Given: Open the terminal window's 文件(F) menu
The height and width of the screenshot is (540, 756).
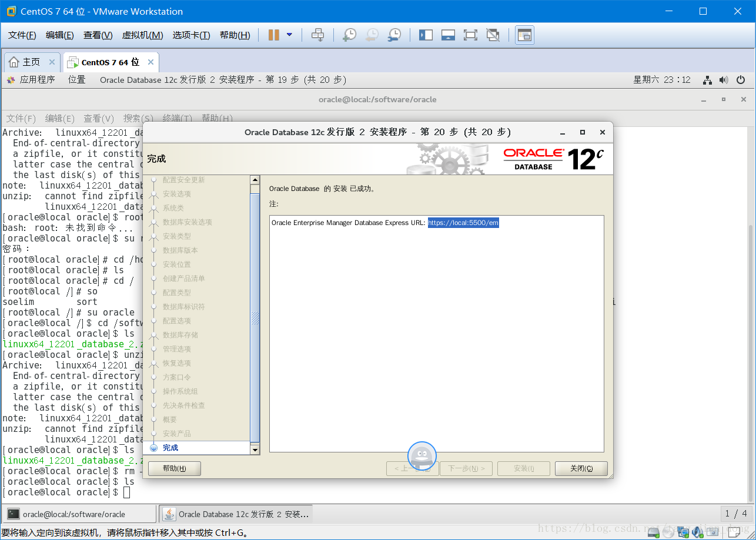Looking at the screenshot, I should click(x=21, y=118).
